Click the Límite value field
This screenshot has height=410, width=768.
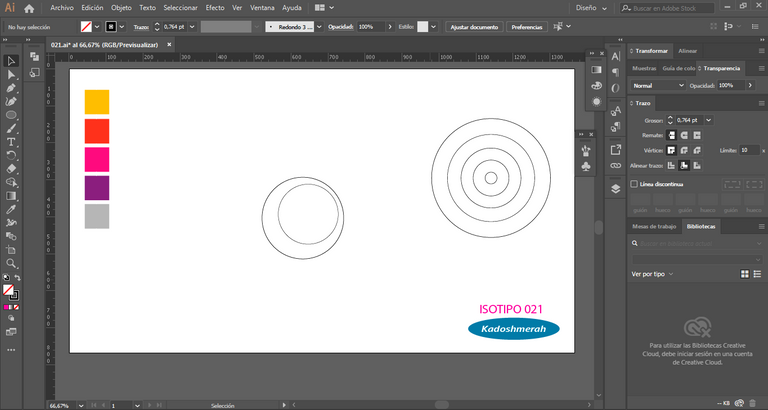point(749,150)
